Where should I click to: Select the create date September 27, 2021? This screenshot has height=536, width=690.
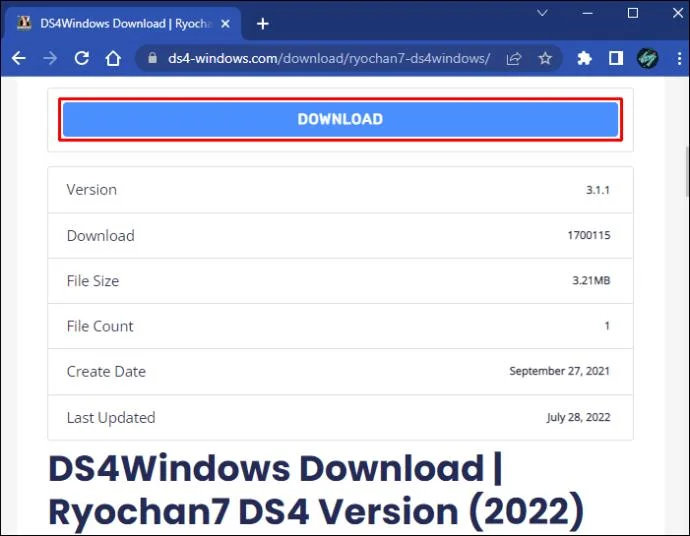[x=559, y=371]
